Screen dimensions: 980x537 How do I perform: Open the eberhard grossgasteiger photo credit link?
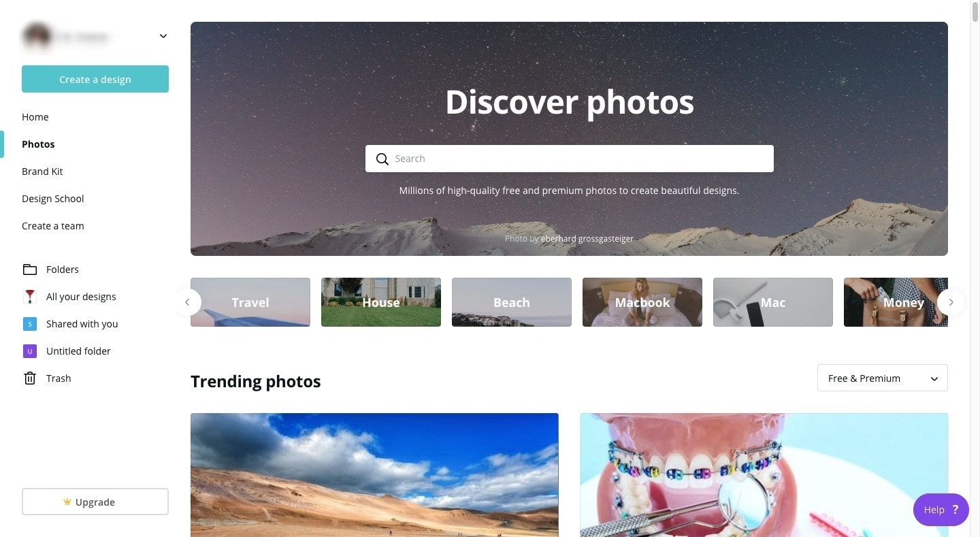(587, 239)
